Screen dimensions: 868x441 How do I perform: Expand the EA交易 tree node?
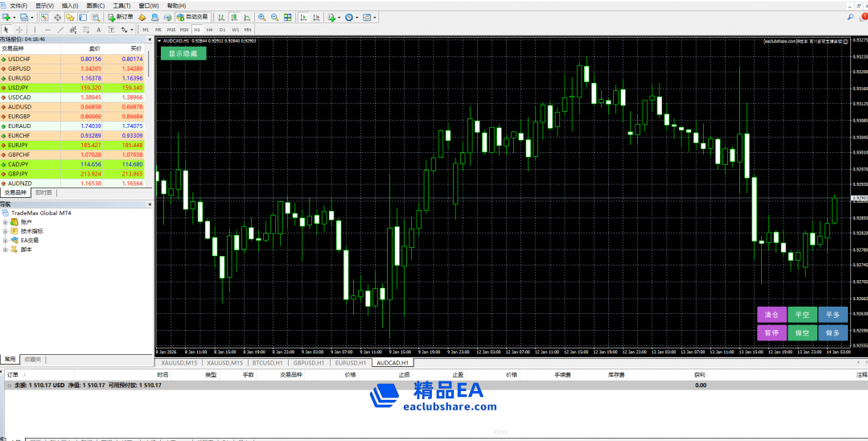coord(5,241)
